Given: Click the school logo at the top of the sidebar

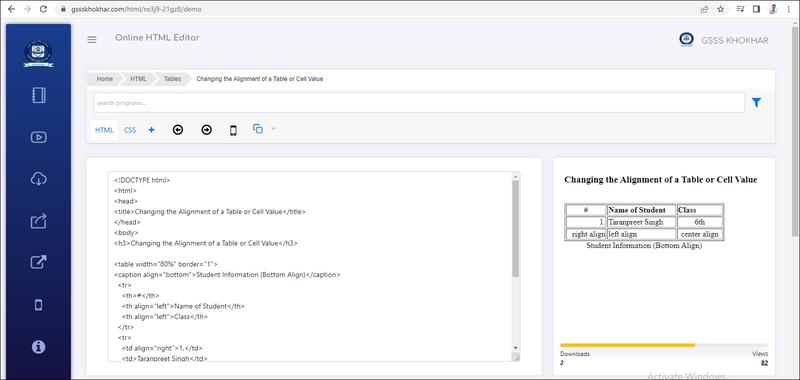Looking at the screenshot, I should [x=39, y=54].
